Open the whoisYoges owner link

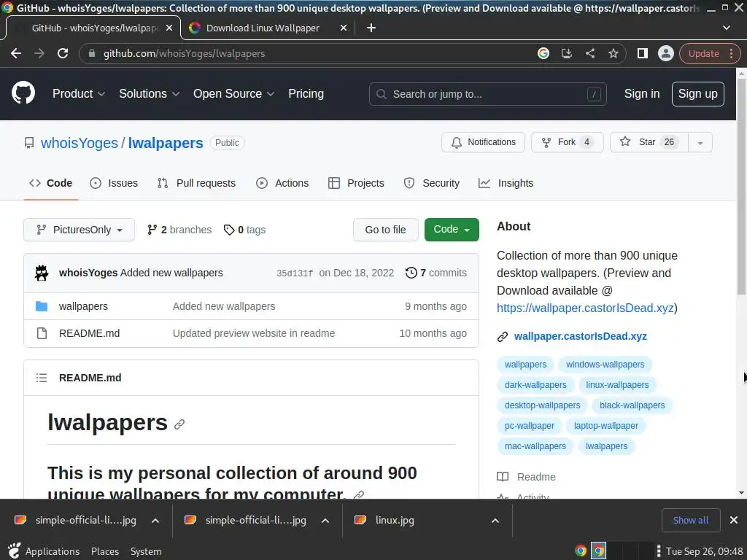79,143
